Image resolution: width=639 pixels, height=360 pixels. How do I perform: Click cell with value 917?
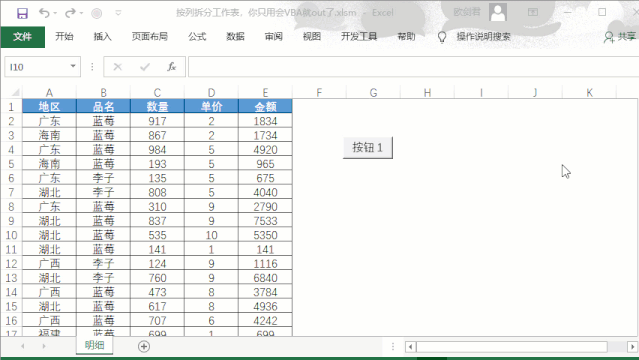click(x=157, y=121)
